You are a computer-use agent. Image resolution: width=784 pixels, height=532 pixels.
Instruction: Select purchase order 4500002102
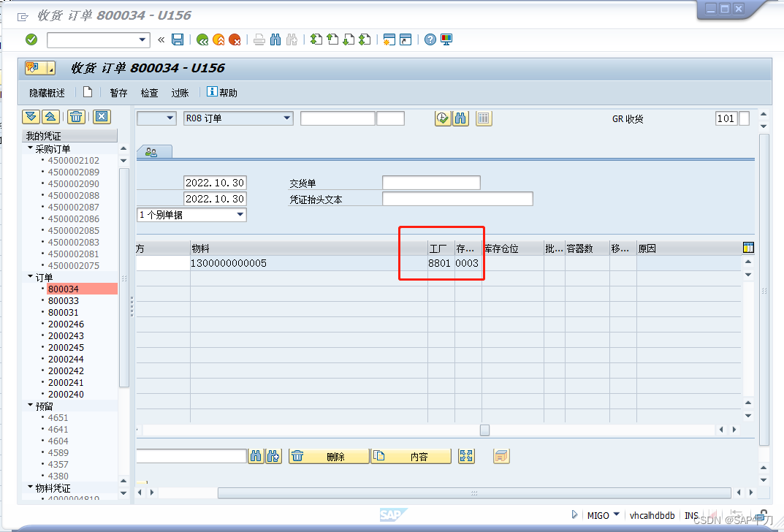[74, 161]
